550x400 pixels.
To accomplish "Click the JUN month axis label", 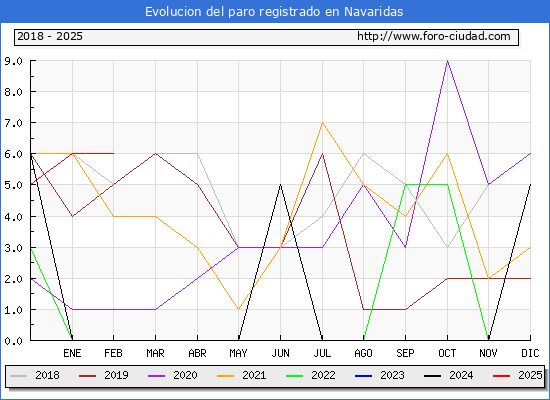I will (x=280, y=353).
